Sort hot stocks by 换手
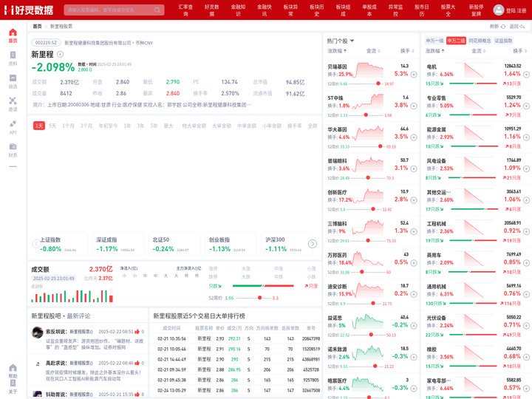Viewport: 532px width, 399px height. [407, 51]
